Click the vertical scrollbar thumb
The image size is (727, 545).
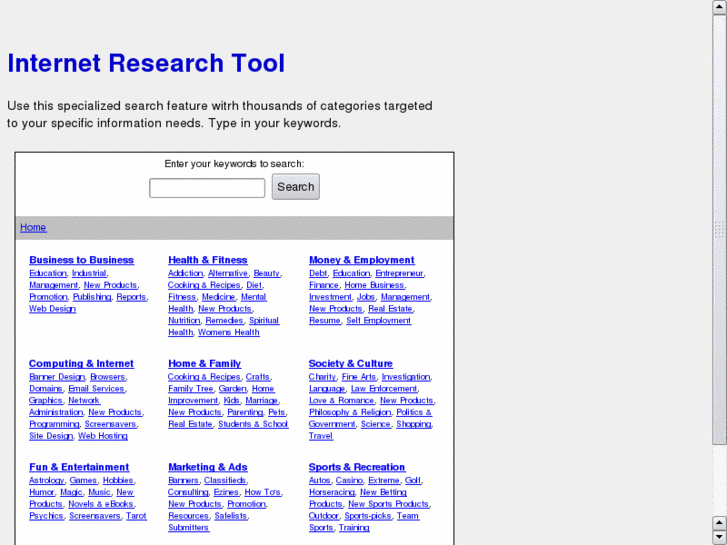(x=719, y=230)
